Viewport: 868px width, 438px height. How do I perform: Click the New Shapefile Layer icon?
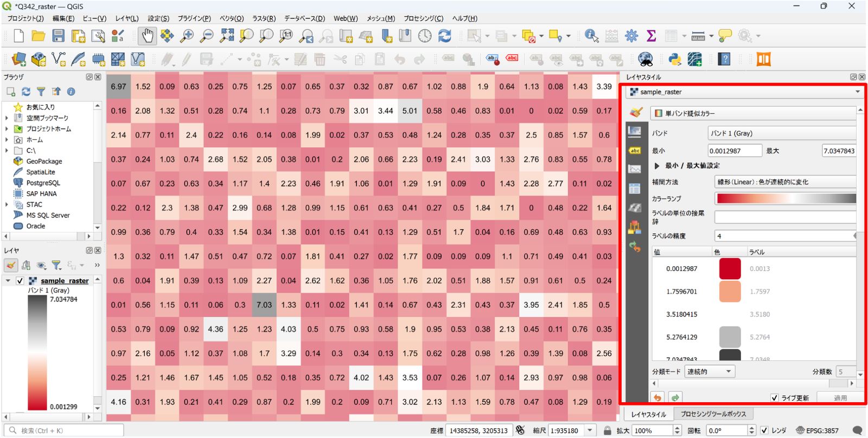click(x=59, y=59)
